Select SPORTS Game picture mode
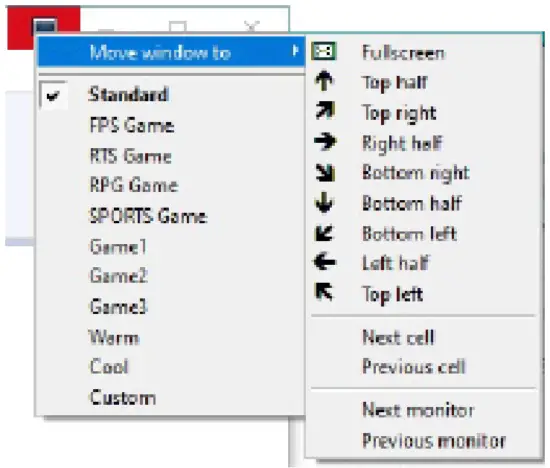The image size is (550, 468). pyautogui.click(x=148, y=216)
